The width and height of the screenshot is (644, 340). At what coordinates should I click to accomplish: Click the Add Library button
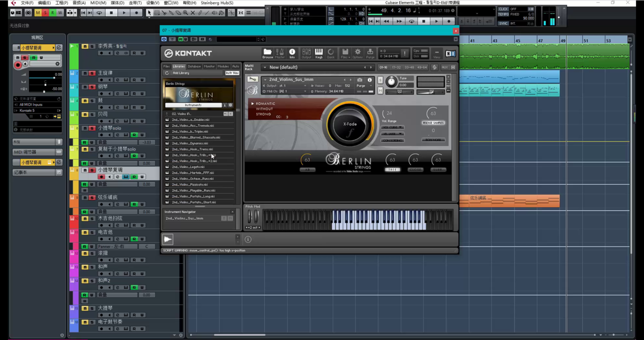point(181,73)
